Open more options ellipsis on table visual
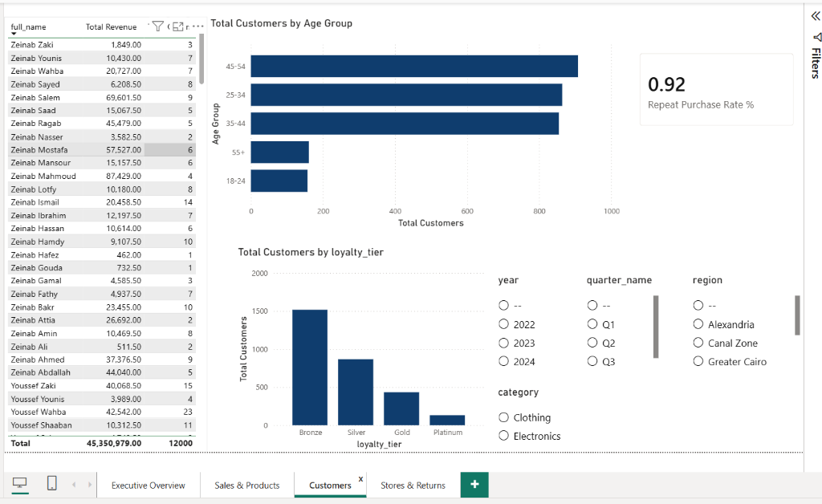822x504 pixels. tap(197, 26)
